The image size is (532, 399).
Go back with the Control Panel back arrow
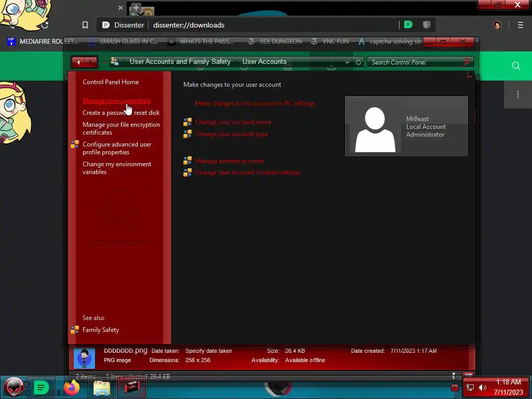(x=78, y=62)
